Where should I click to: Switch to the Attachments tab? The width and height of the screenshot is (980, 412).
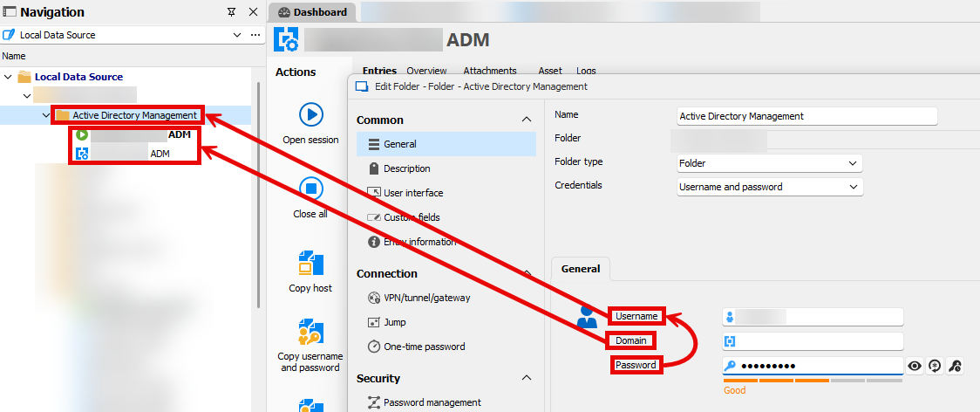490,71
